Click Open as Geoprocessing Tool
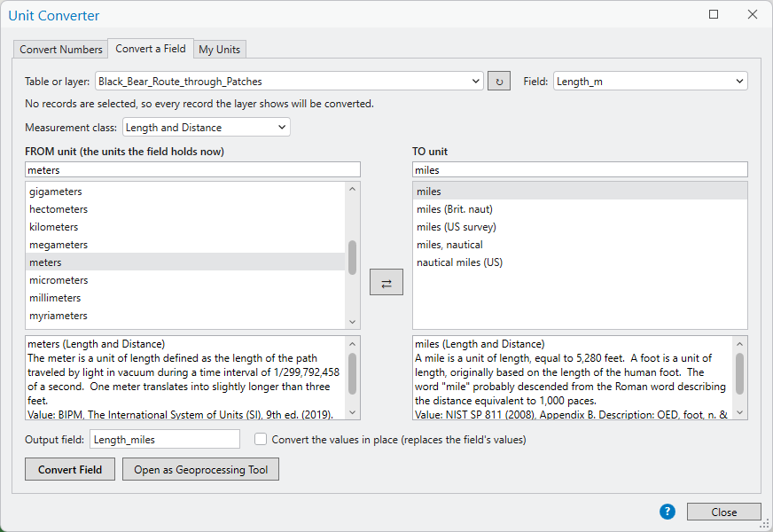The image size is (773, 532). point(200,469)
